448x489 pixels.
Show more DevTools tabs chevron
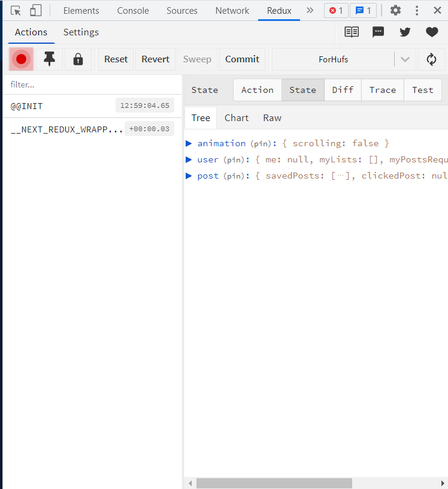tap(310, 10)
